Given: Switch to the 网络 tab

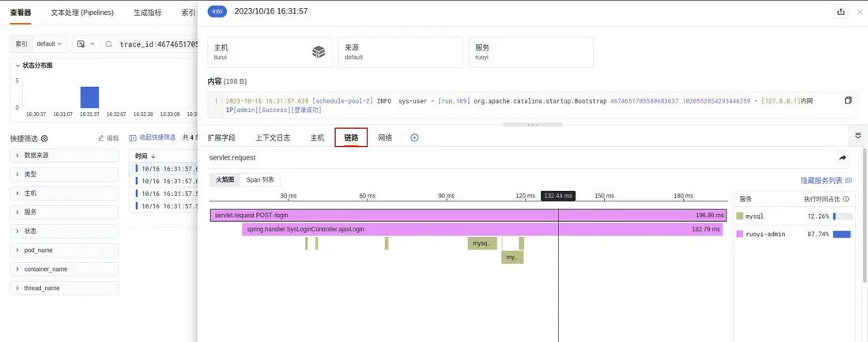Looking at the screenshot, I should pos(385,137).
